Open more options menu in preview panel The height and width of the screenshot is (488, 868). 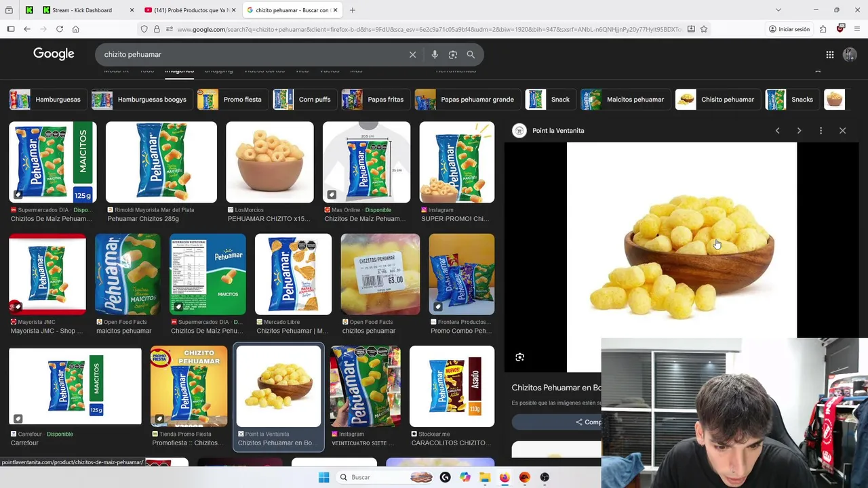pyautogui.click(x=821, y=131)
